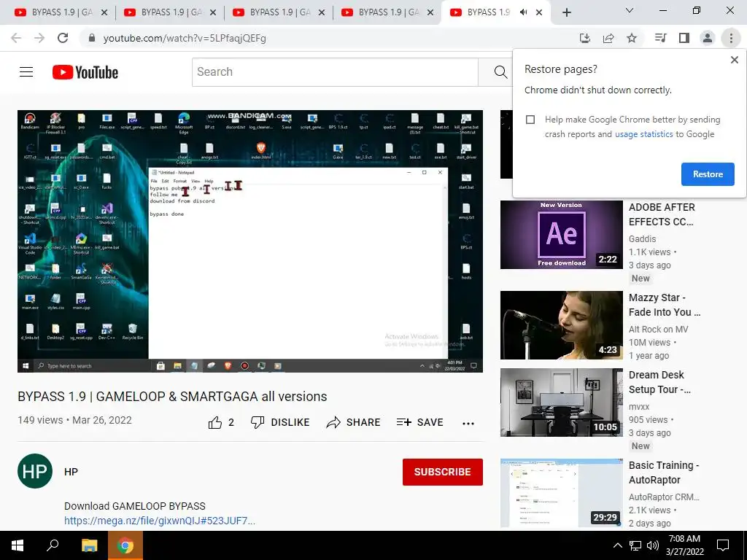
Task: Open the mega.nz download link
Action: [160, 521]
